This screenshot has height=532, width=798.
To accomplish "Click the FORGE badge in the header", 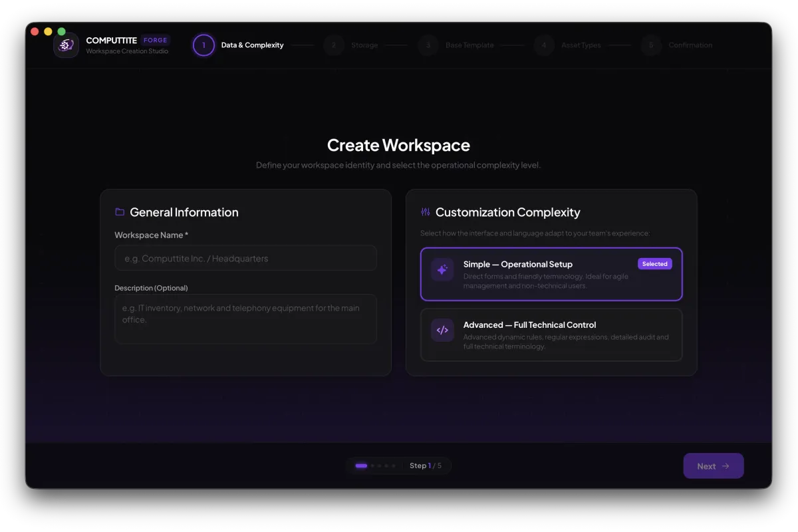I will point(156,40).
